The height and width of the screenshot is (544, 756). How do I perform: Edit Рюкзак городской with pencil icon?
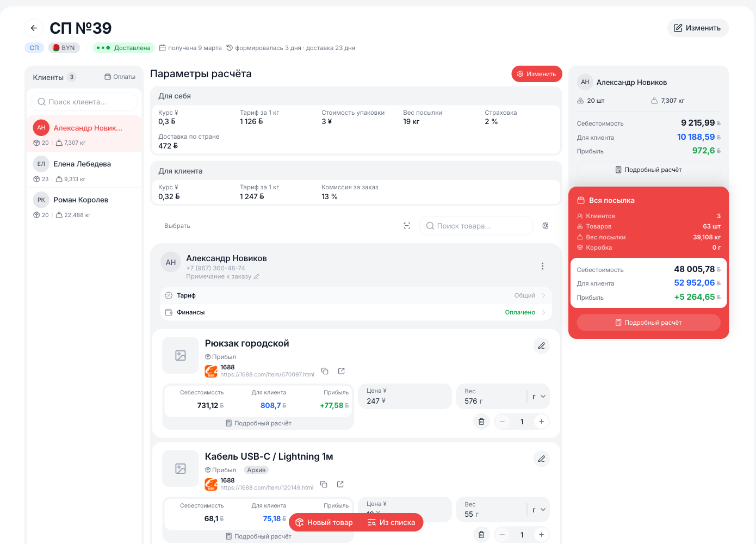coord(541,345)
